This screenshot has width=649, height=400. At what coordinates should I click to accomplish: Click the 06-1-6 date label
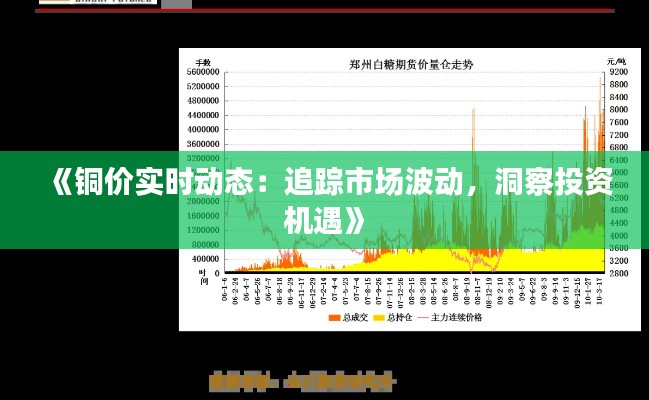tap(225, 289)
